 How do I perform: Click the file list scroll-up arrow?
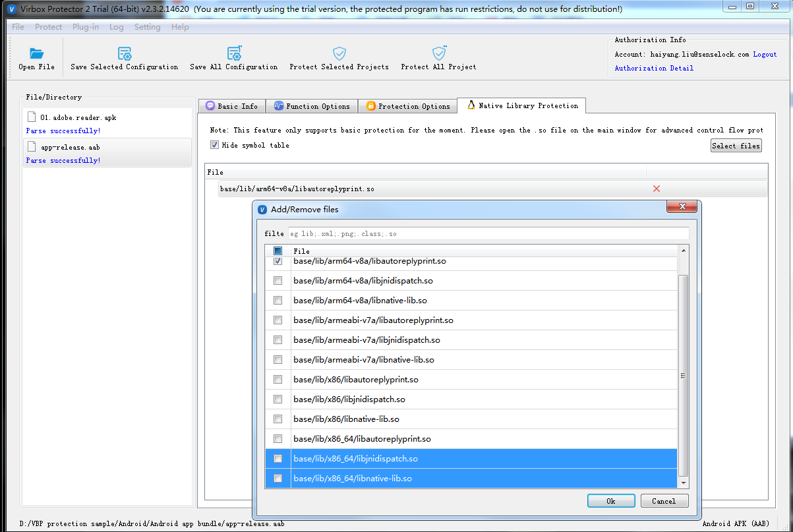tap(683, 251)
